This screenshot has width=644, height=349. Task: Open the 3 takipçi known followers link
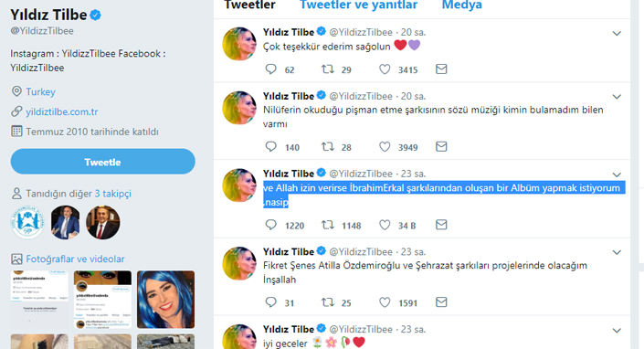(x=113, y=194)
